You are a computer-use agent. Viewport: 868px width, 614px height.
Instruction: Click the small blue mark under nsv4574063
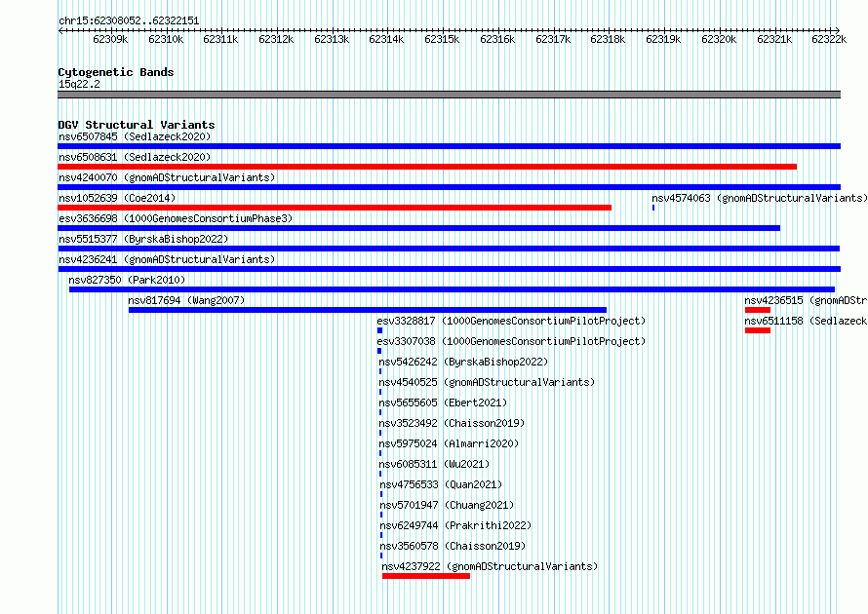tap(653, 208)
